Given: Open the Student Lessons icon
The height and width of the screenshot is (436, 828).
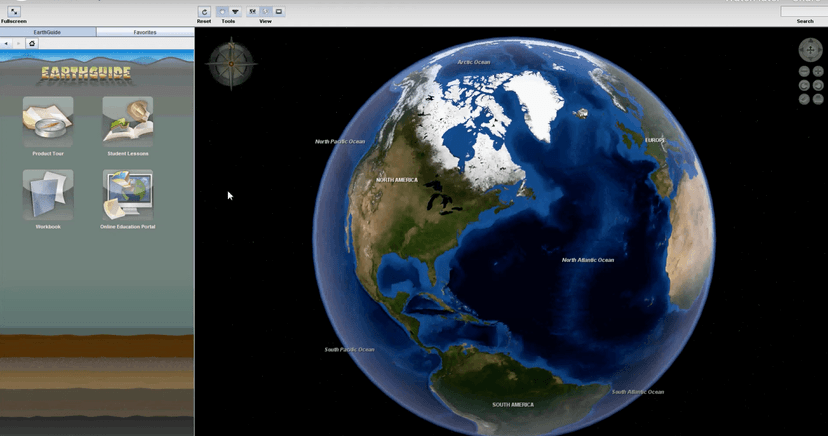Looking at the screenshot, I should [128, 122].
